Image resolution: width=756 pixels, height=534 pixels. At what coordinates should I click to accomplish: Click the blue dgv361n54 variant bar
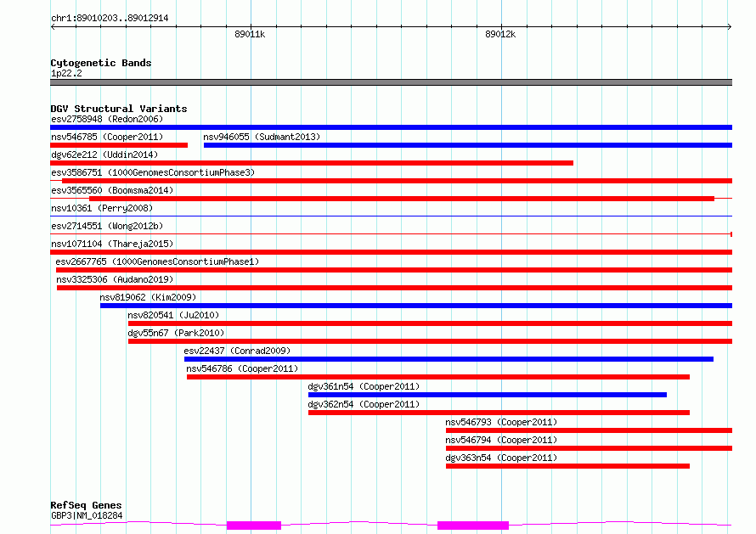click(x=488, y=395)
